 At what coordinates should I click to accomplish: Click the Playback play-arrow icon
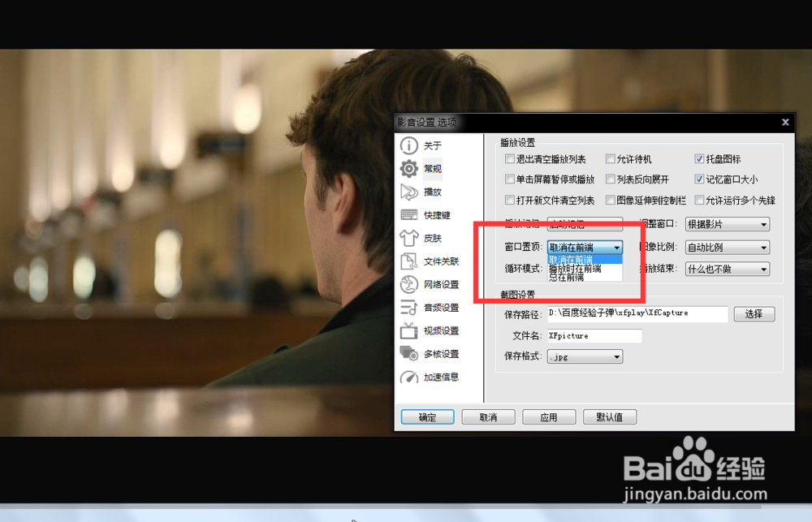(409, 192)
